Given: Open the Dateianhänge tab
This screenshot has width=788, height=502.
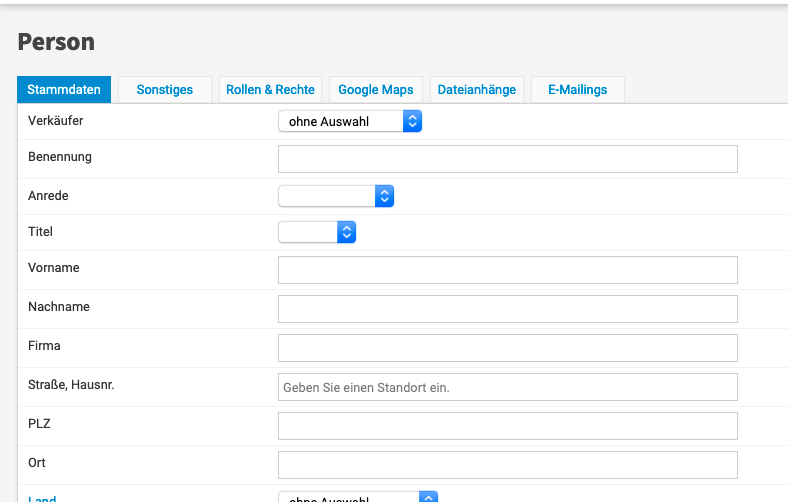Looking at the screenshot, I should [477, 90].
